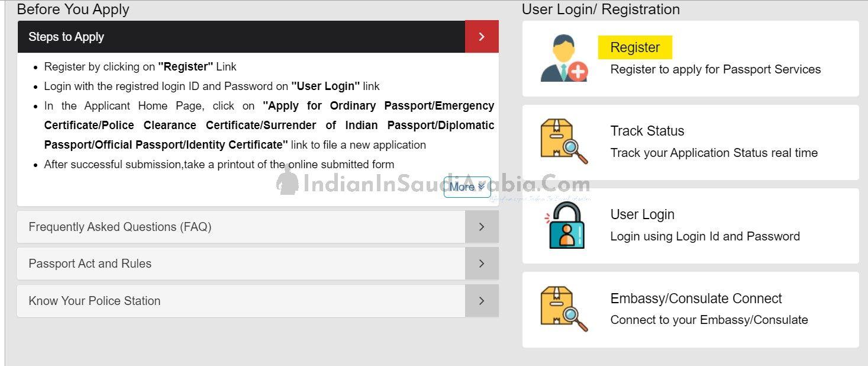868x366 pixels.
Task: Expand the Know Your Police Station chevron
Action: coord(482,301)
